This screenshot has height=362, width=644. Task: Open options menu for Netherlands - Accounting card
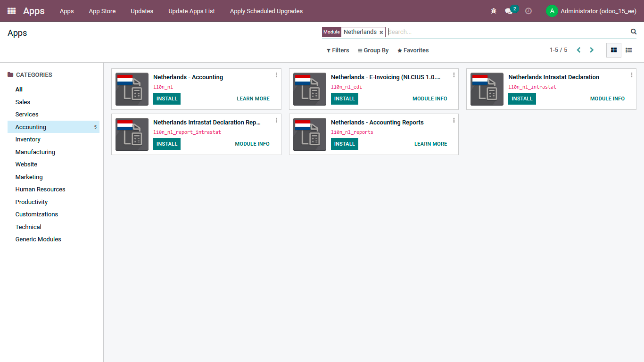(x=276, y=75)
